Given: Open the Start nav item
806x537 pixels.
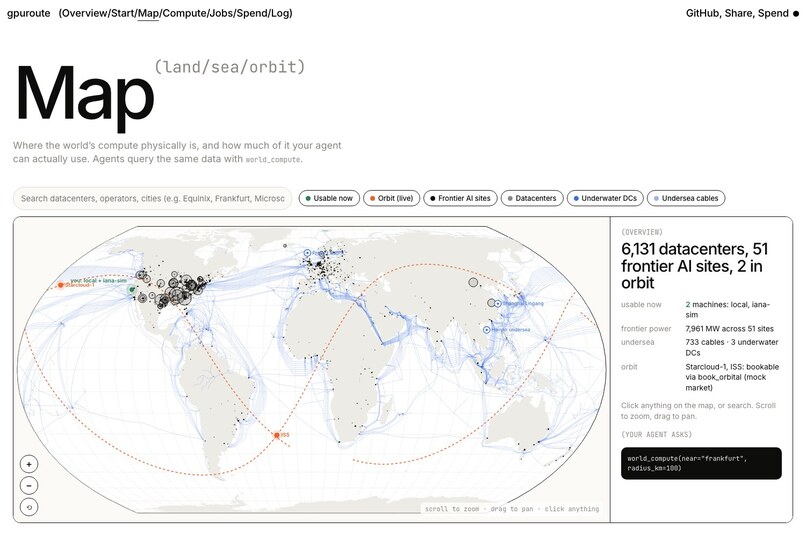Looking at the screenshot, I should (123, 13).
